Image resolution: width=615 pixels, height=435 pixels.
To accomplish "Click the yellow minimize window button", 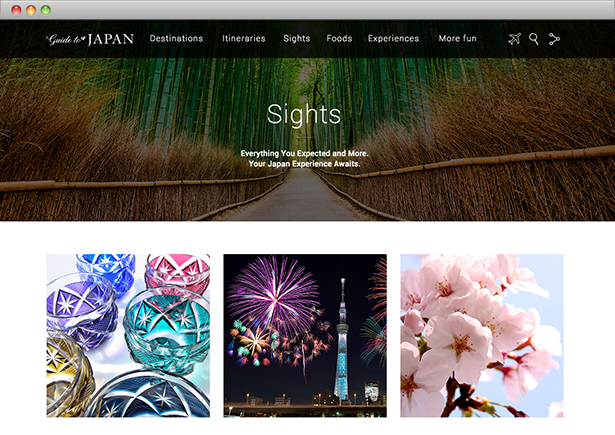I will 31,10.
